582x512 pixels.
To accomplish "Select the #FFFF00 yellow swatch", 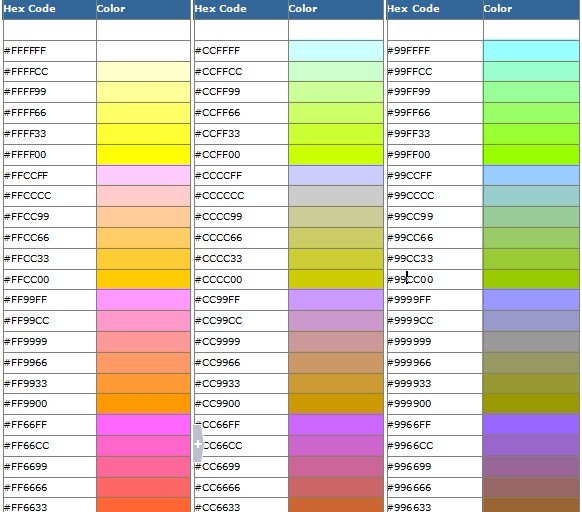I will click(x=143, y=155).
